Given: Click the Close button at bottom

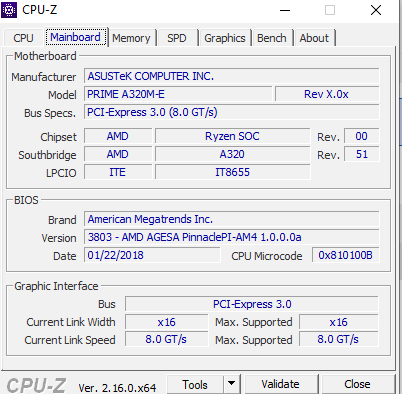Looking at the screenshot, I should click(x=357, y=384).
